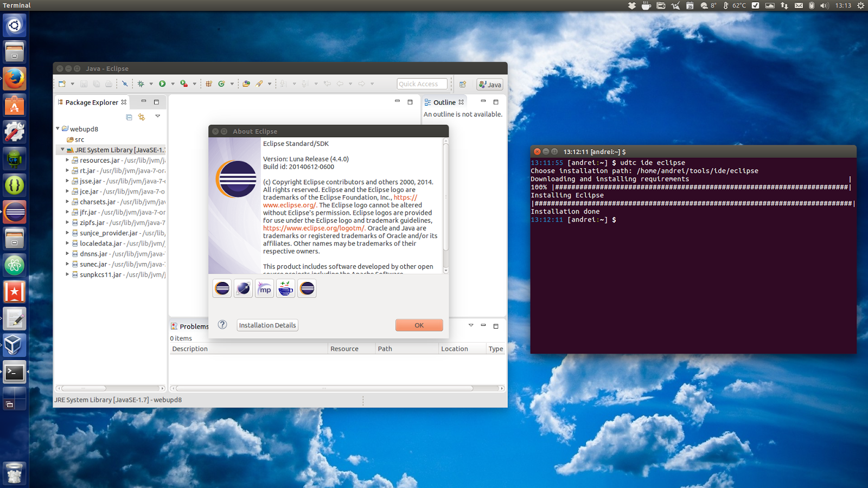The width and height of the screenshot is (868, 488).
Task: Click the Open Type icon in toolbar
Action: pyautogui.click(x=246, y=84)
